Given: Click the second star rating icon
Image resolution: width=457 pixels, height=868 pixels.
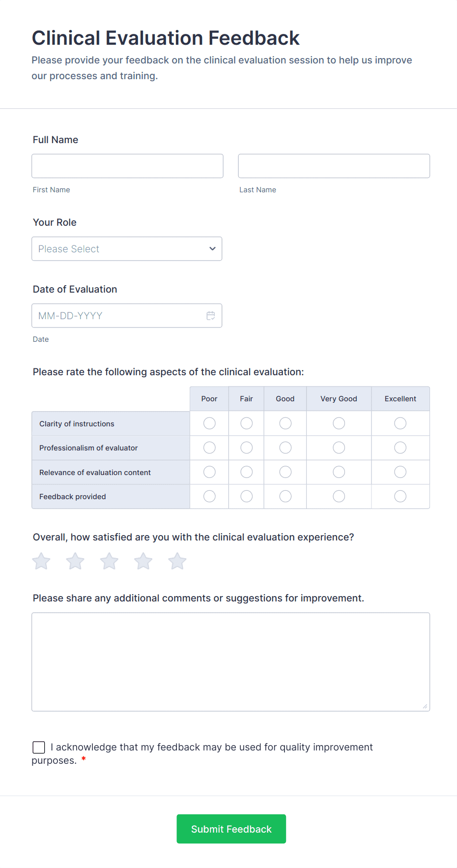Looking at the screenshot, I should [75, 561].
